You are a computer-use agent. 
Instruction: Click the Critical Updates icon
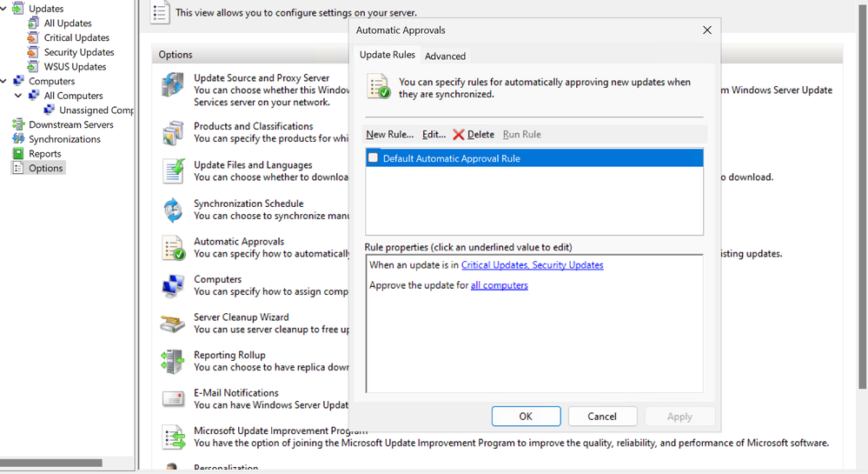click(34, 37)
